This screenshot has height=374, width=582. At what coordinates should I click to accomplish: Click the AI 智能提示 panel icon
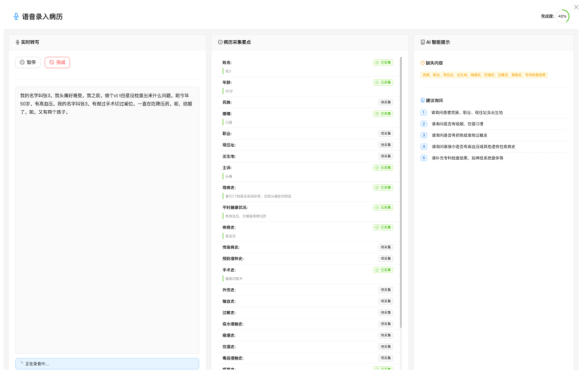point(422,42)
